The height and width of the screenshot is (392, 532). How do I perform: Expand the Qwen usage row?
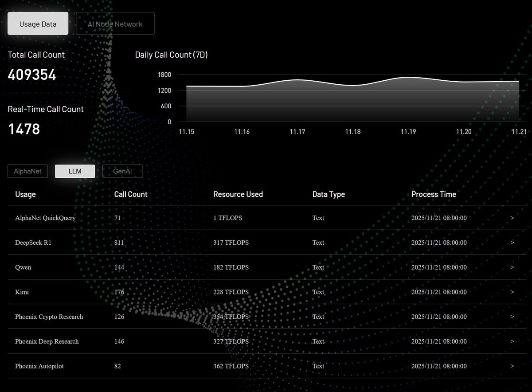coord(512,267)
